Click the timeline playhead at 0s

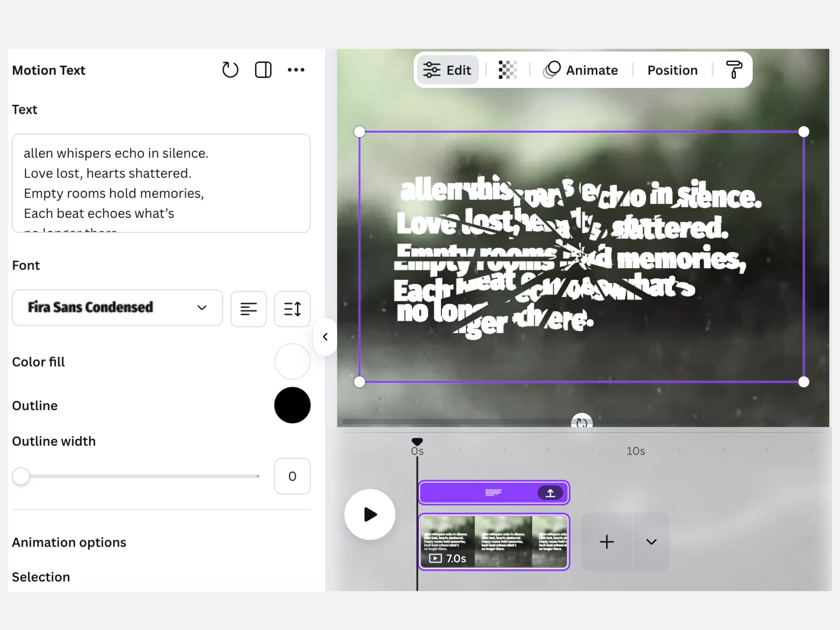pos(417,442)
